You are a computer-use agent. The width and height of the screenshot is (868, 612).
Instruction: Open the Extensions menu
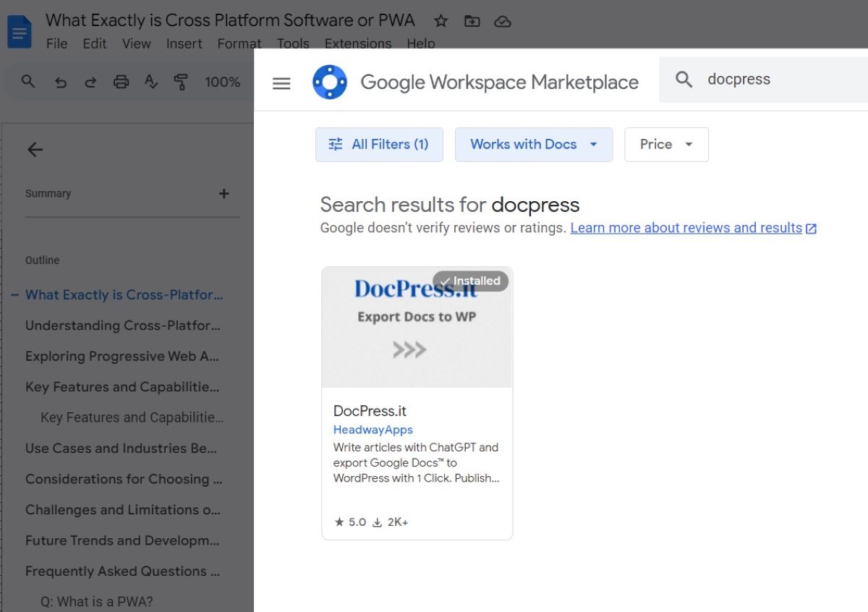click(x=358, y=43)
